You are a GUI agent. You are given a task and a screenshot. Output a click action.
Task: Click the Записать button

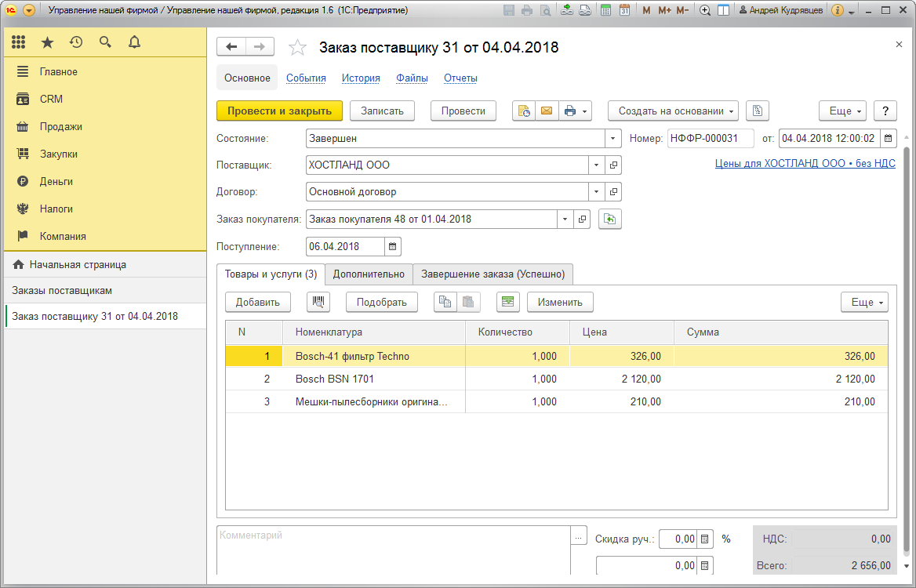point(382,111)
